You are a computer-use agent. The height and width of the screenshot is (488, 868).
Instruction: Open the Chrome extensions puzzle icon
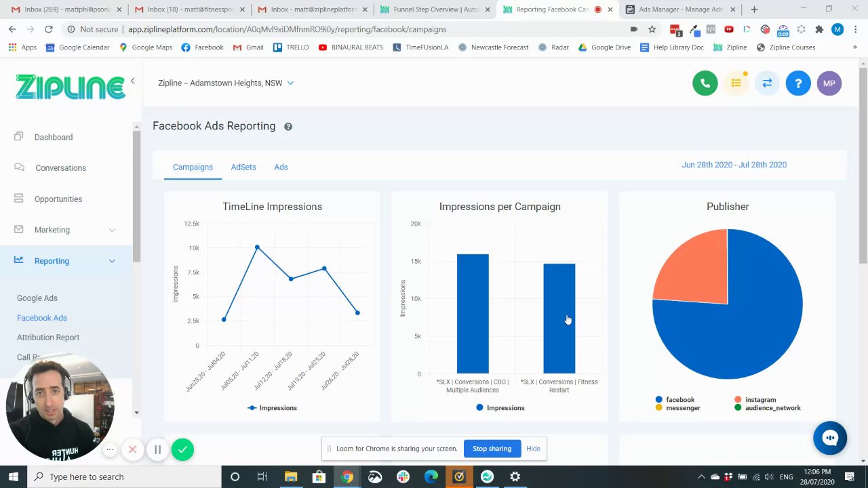click(x=819, y=29)
